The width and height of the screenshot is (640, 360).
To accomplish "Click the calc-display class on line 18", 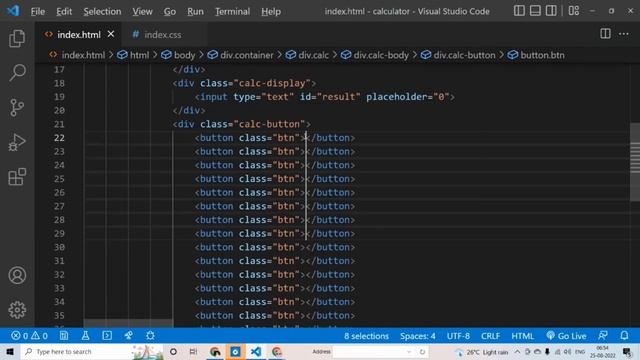I will tap(272, 83).
